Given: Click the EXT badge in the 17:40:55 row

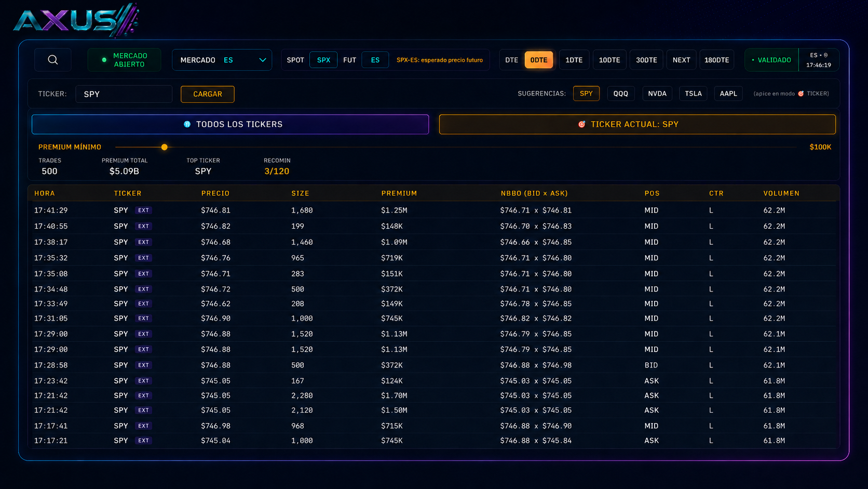Looking at the screenshot, I should click(x=143, y=227).
